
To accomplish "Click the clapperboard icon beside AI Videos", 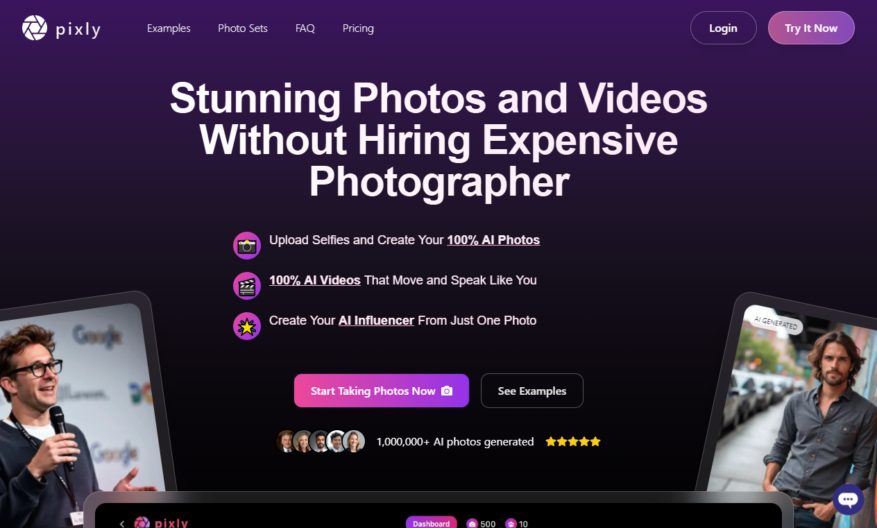I will point(247,286).
